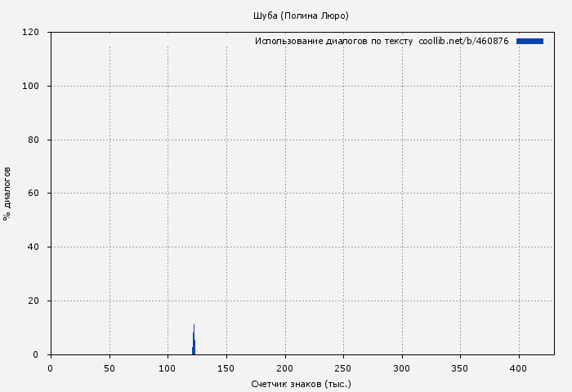Click the 40 tick on the vertical axis
The height and width of the screenshot is (392, 572).
[34, 247]
